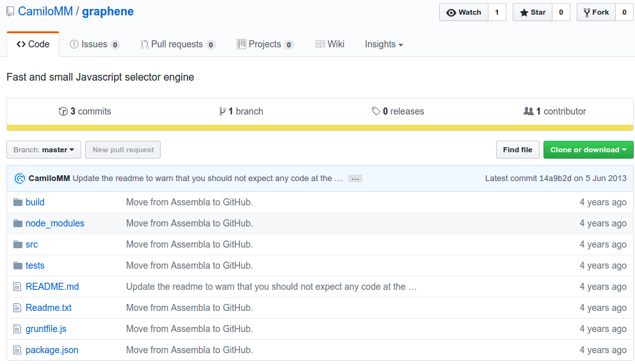Open the CamiloMM owner profile link in title

point(45,12)
